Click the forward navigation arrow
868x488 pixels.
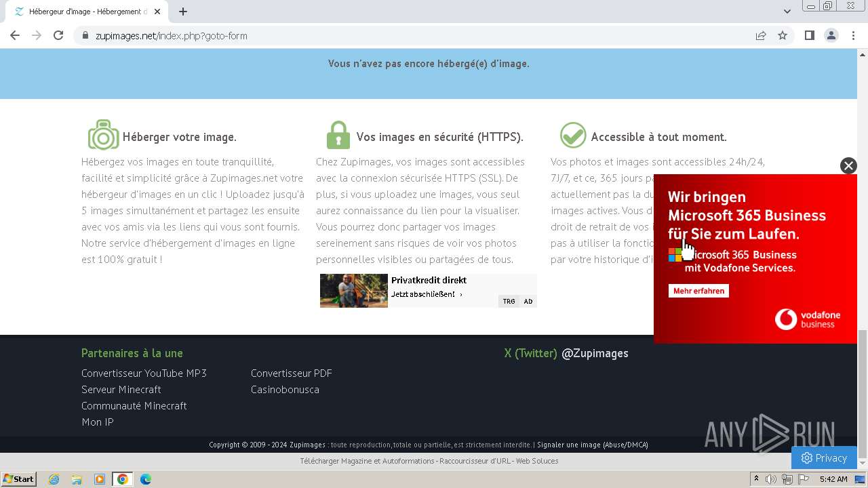[x=37, y=35]
